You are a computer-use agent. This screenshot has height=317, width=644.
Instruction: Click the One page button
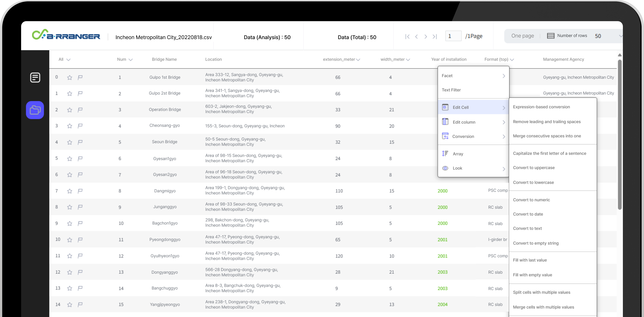click(x=523, y=36)
